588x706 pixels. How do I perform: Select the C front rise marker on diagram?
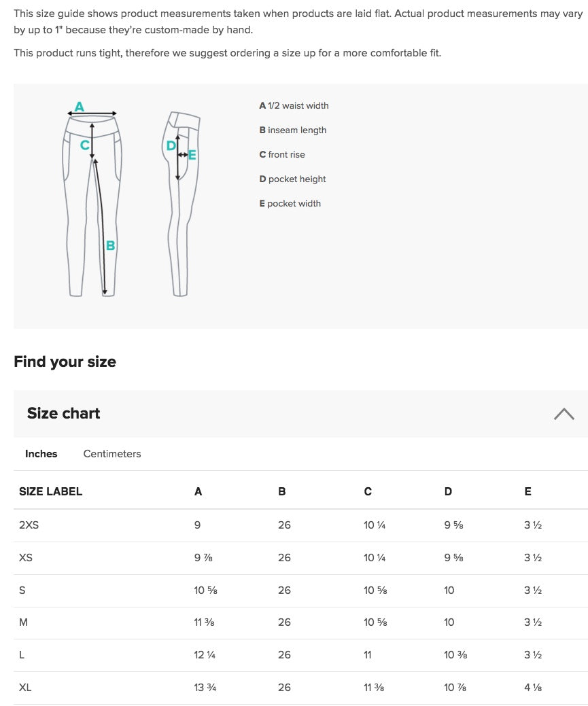(x=84, y=145)
